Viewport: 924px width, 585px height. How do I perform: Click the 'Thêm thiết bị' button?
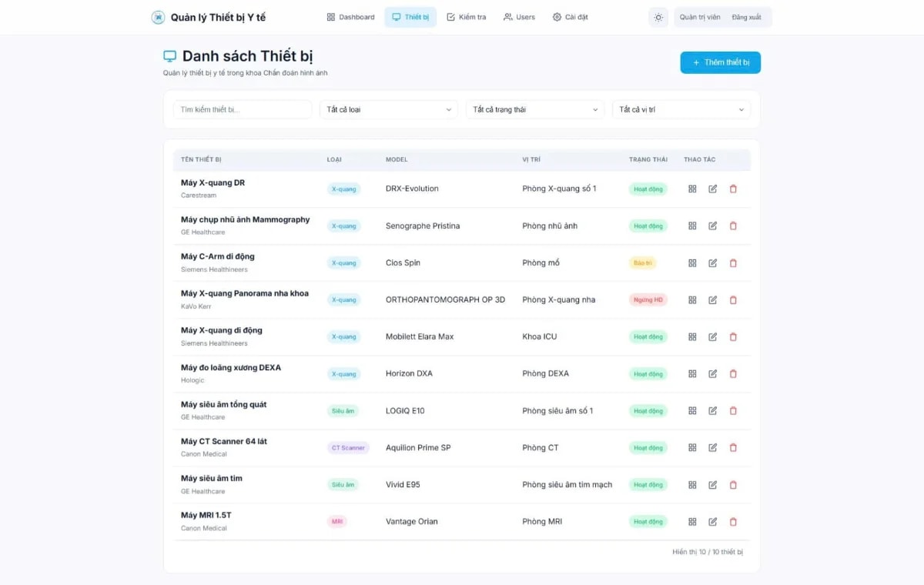(720, 62)
